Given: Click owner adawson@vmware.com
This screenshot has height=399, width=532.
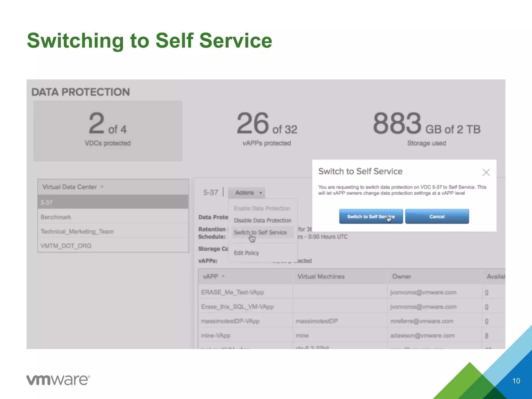Looking at the screenshot, I should (422, 335).
